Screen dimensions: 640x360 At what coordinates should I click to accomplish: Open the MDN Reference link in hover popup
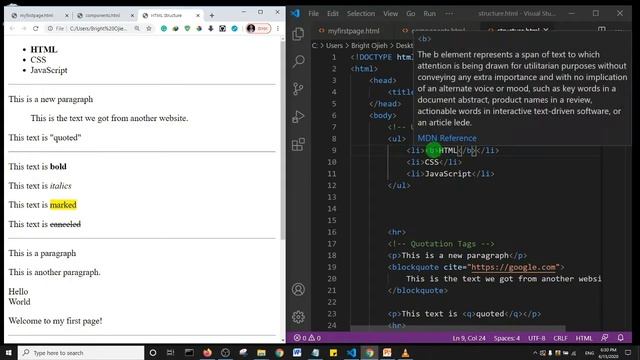447,138
